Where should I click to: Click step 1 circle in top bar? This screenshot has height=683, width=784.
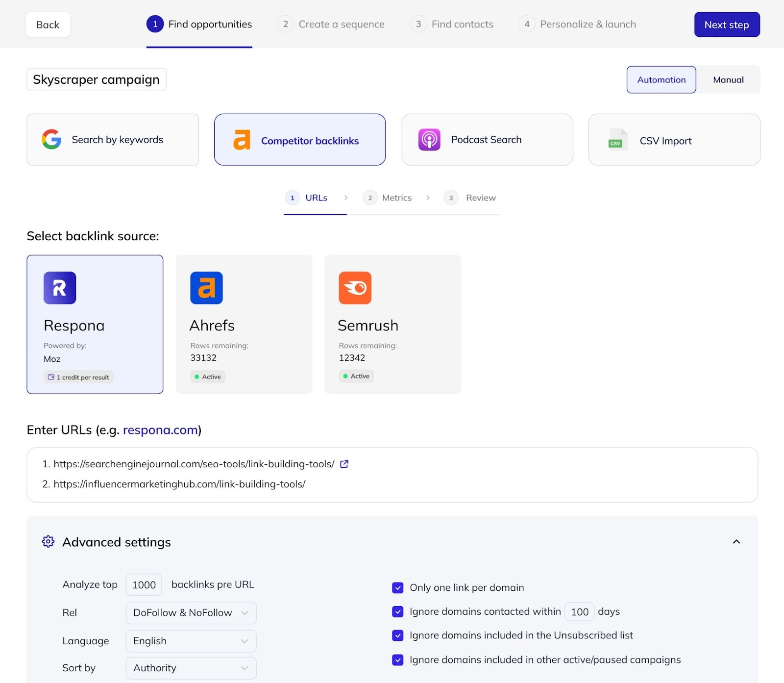tap(155, 24)
